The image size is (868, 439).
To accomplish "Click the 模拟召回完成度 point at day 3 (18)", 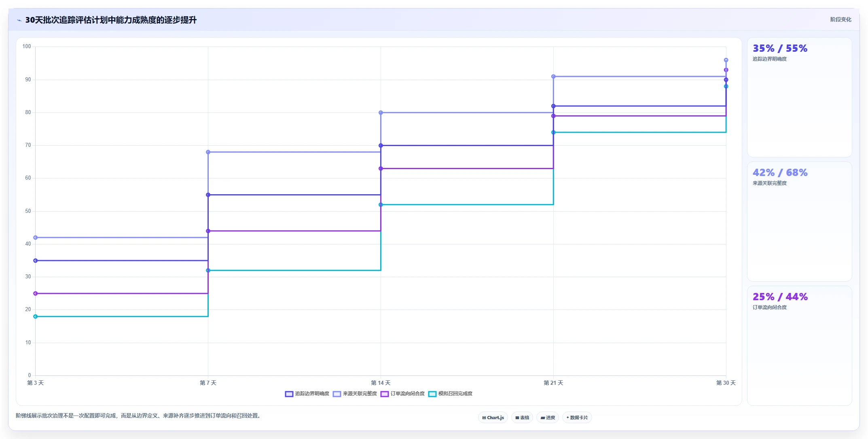I will 36,316.
